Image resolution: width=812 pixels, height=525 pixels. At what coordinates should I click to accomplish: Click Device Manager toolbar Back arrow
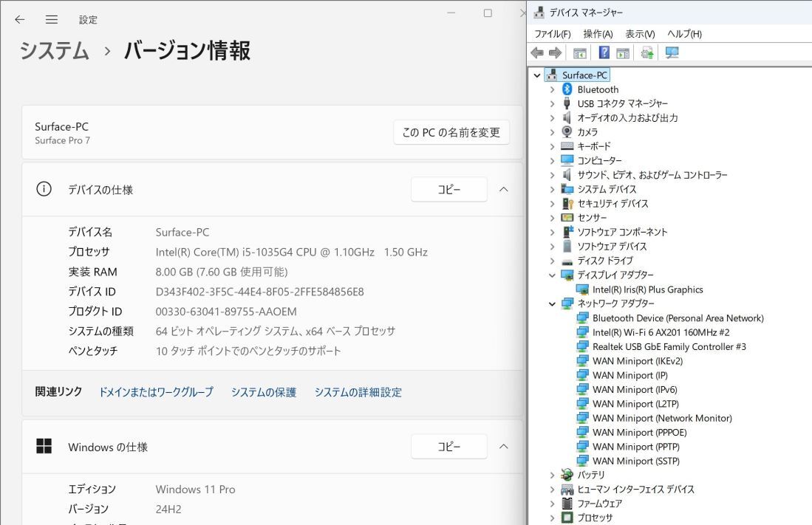pyautogui.click(x=538, y=53)
